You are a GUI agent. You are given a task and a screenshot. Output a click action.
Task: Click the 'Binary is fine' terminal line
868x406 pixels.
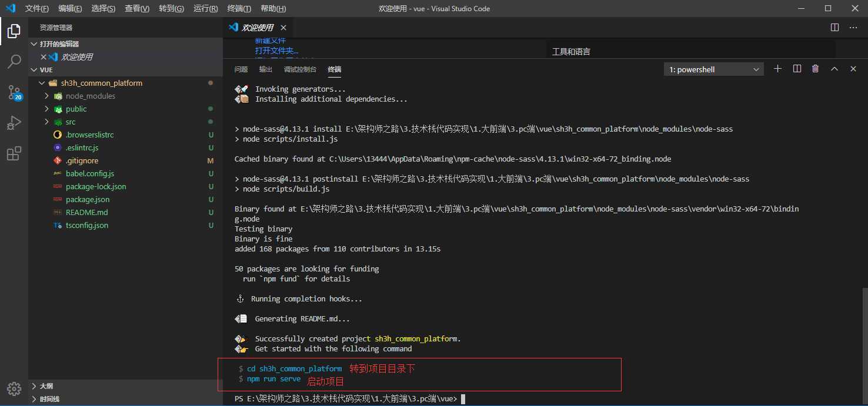point(263,239)
